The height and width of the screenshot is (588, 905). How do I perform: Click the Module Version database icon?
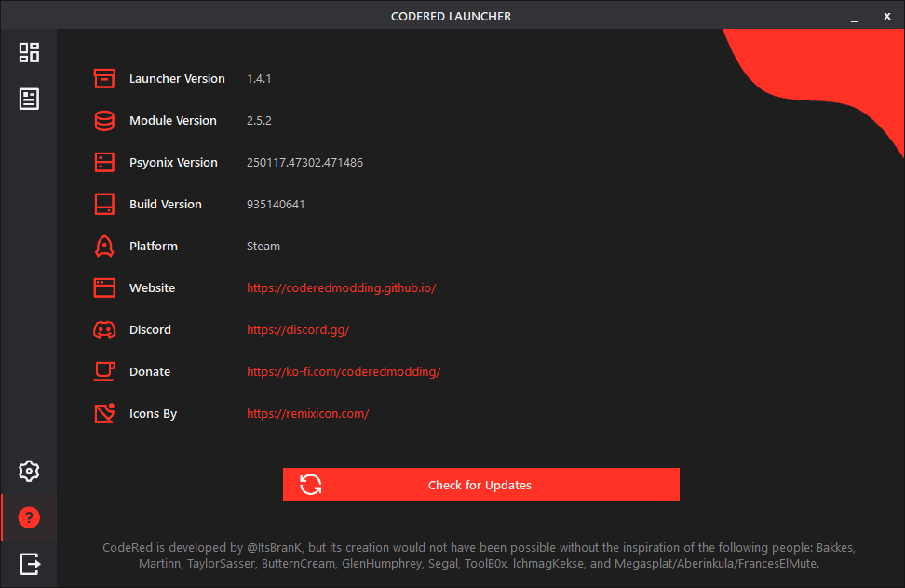point(104,120)
